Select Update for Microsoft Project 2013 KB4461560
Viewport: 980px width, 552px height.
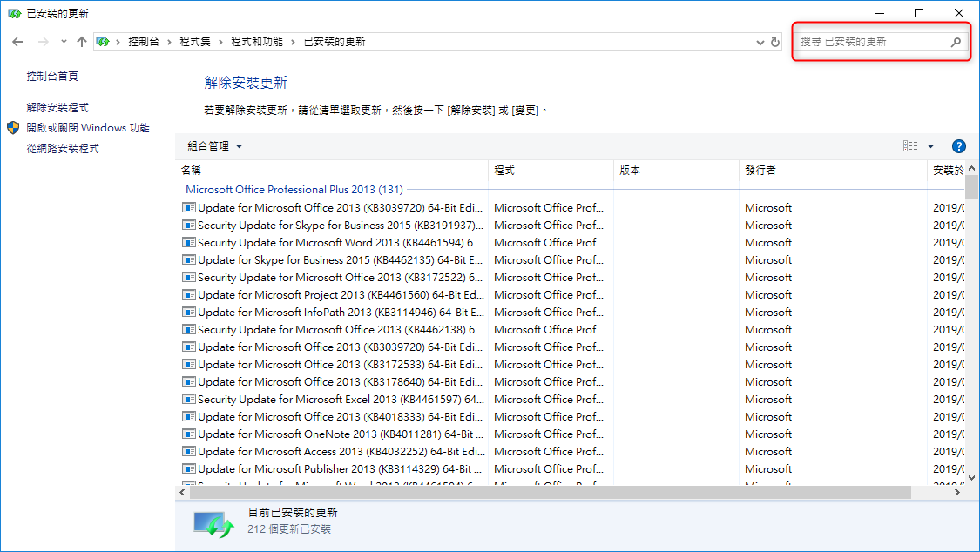341,295
